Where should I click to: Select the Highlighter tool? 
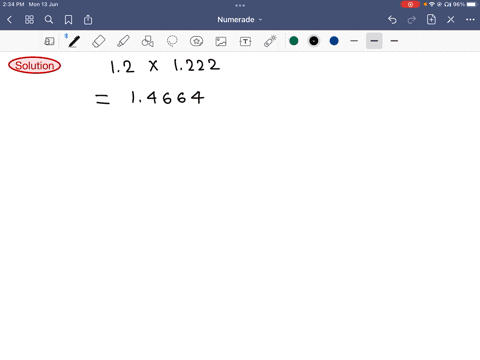[123, 41]
